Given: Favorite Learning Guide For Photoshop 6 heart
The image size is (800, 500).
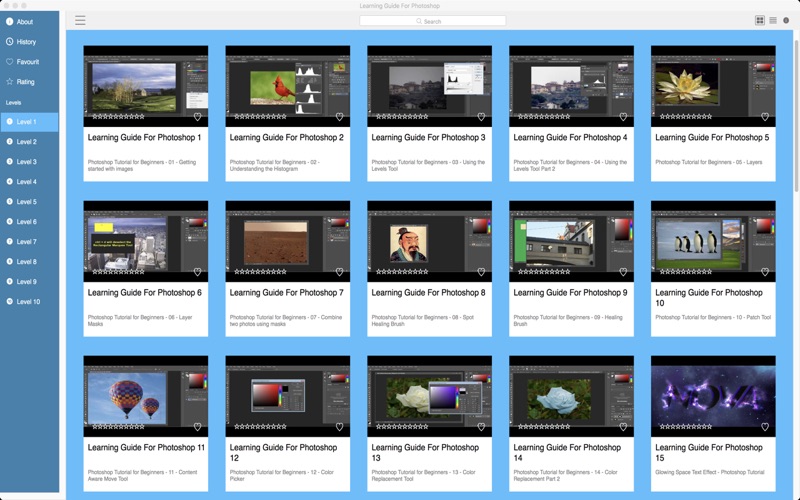Looking at the screenshot, I should [197, 272].
